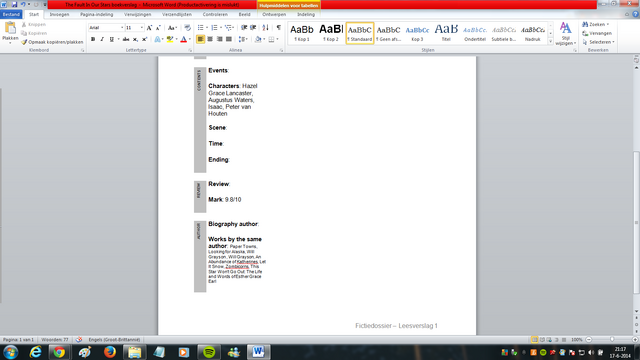Image resolution: width=640 pixels, height=360 pixels.
Task: Click the numbered list icon
Action: 214,28
